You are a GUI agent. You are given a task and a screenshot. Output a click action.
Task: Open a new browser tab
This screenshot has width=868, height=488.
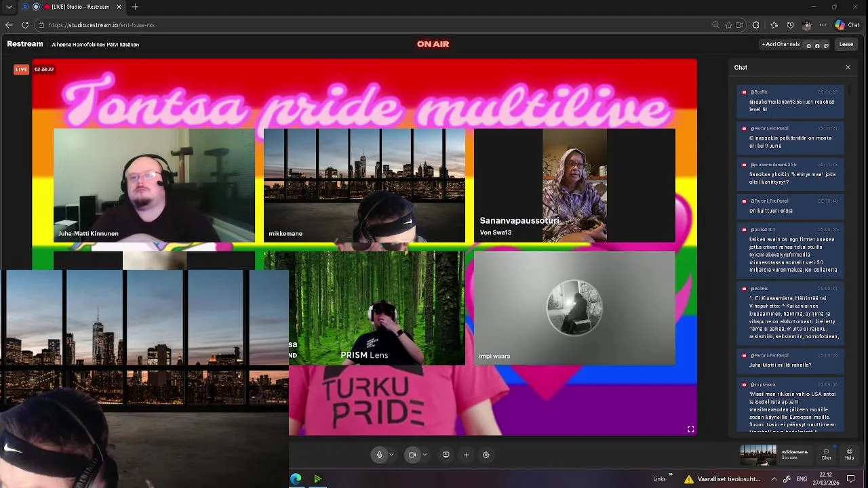coord(135,7)
